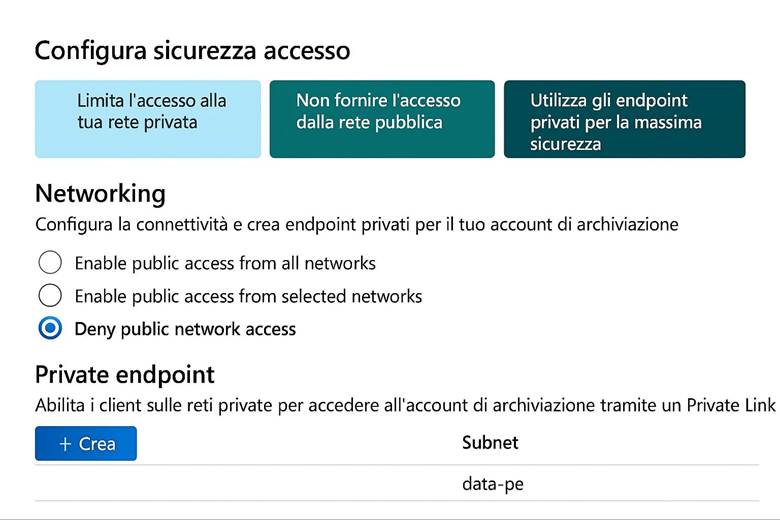Choose the 'Utilizza gli endpoint privati' card
The height and width of the screenshot is (520, 780).
[624, 119]
